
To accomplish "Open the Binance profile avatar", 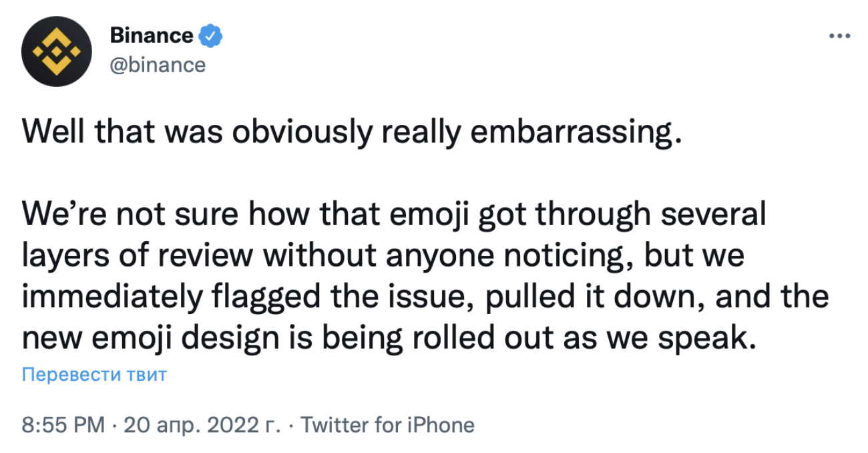I will tap(56, 51).
